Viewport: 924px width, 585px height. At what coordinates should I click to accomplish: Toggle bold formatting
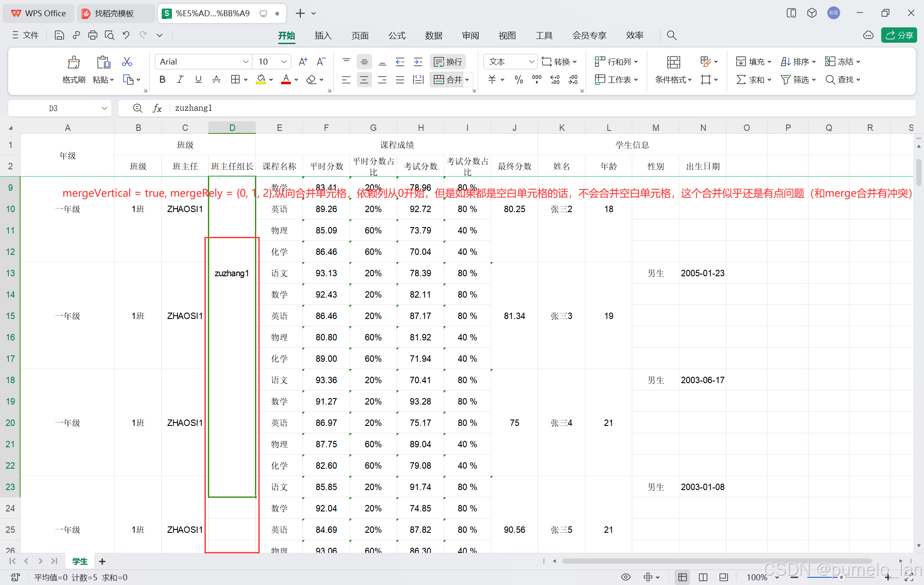[162, 80]
